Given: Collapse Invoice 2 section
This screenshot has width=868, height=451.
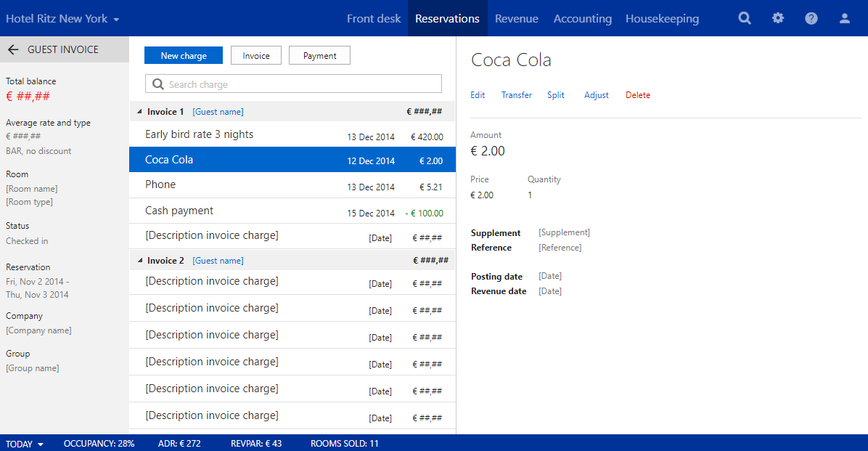Looking at the screenshot, I should [x=139, y=260].
